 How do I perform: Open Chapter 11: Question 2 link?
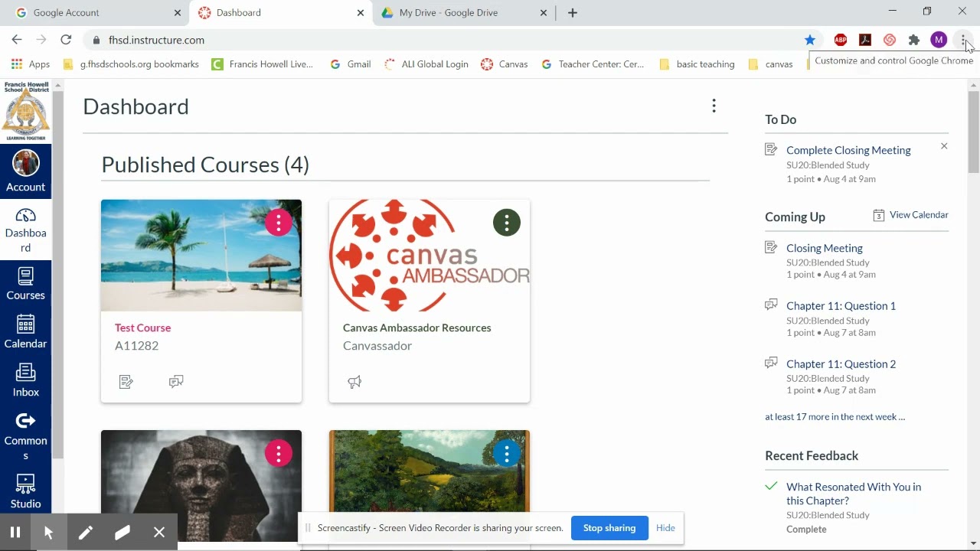click(x=841, y=364)
